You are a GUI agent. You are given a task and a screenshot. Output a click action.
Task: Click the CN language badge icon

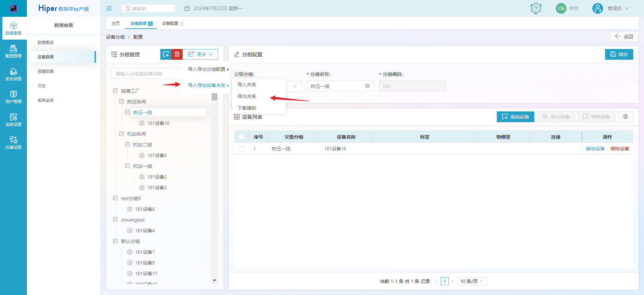click(561, 8)
